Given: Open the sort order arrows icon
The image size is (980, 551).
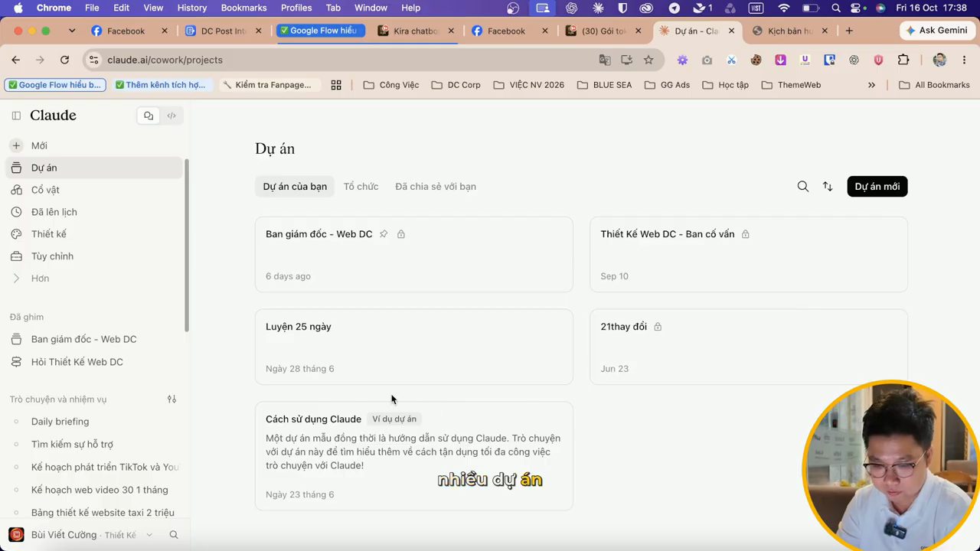Looking at the screenshot, I should coord(828,187).
